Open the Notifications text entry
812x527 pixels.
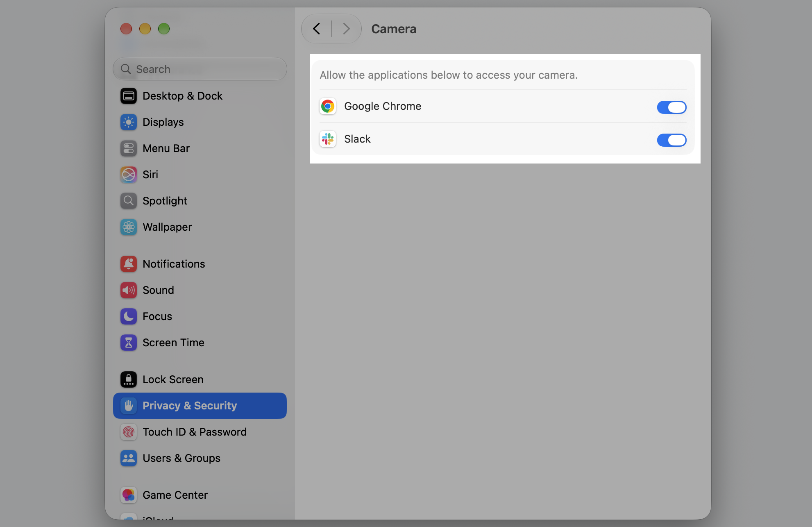click(x=174, y=264)
